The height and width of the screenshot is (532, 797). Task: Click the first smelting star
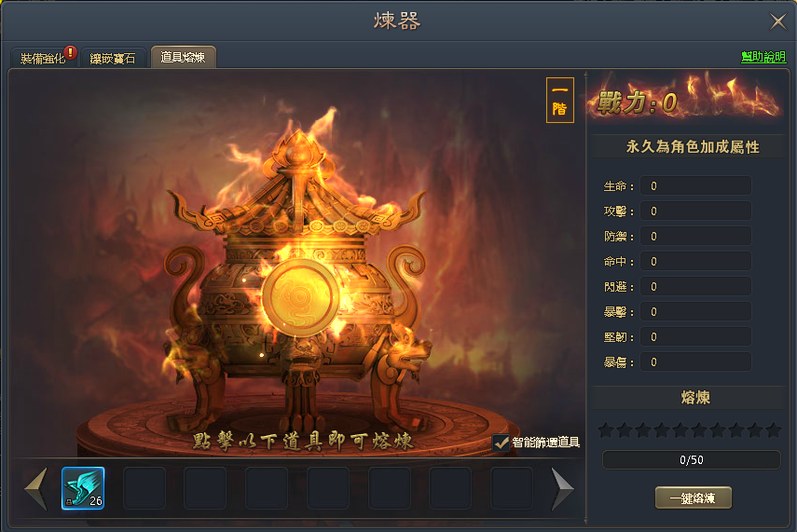pos(605,430)
